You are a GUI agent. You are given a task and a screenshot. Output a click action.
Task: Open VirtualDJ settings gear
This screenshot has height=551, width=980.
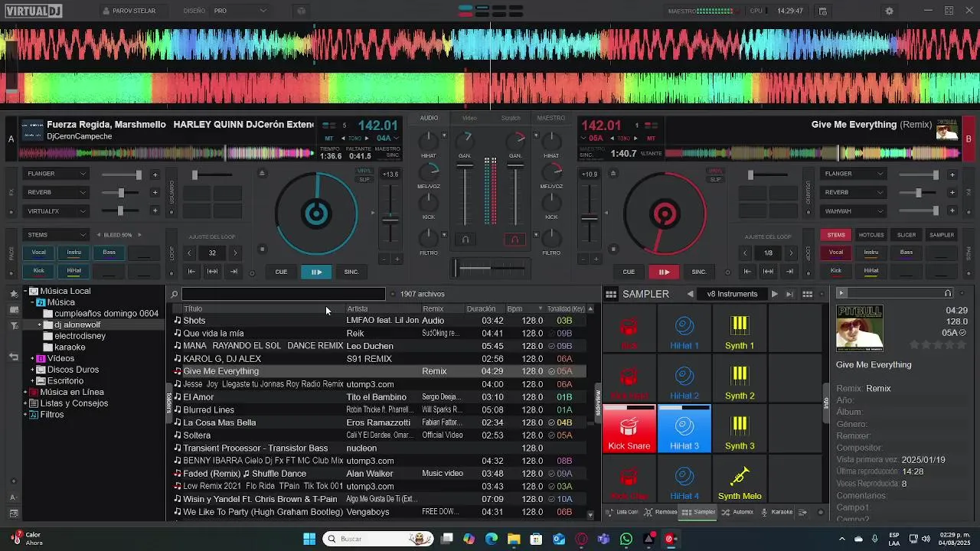[x=889, y=11]
